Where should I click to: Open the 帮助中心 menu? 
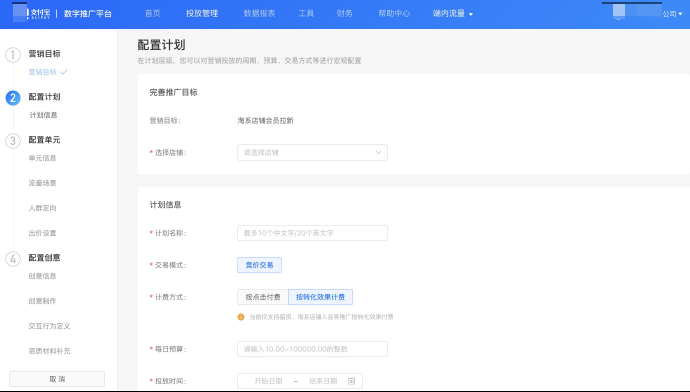(394, 14)
